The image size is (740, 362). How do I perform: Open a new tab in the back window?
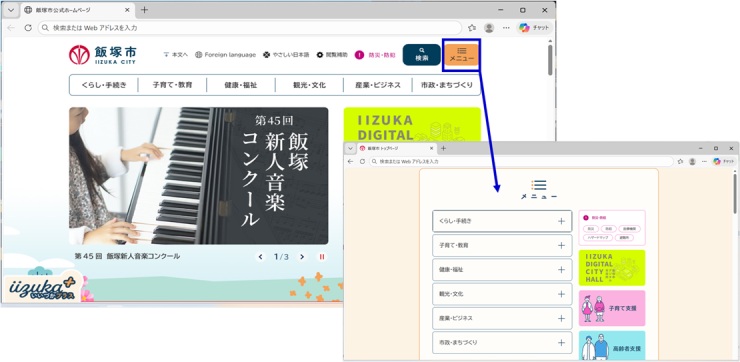[x=144, y=10]
